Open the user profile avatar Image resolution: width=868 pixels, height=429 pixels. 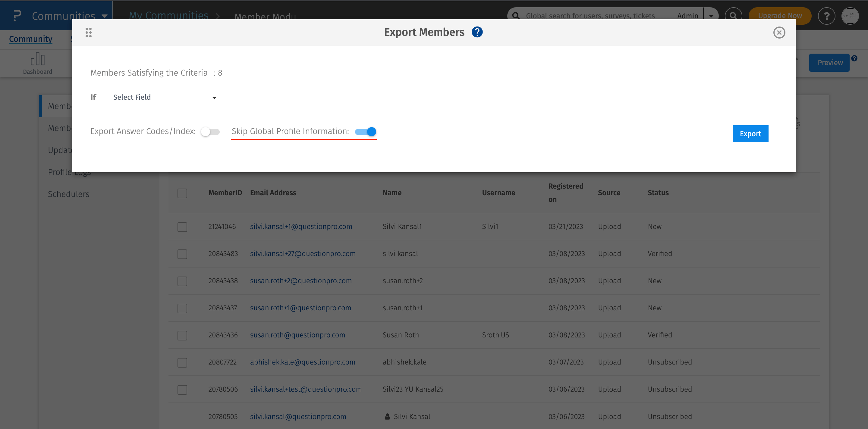click(x=850, y=15)
